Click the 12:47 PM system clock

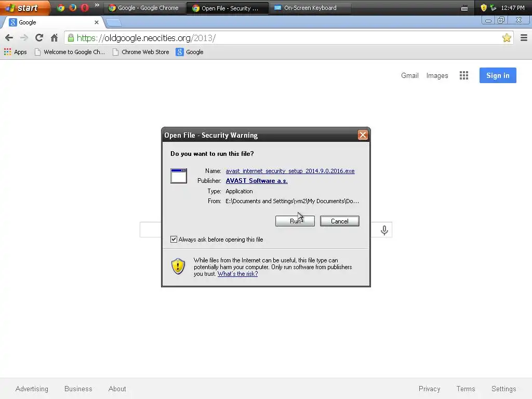[x=513, y=8]
